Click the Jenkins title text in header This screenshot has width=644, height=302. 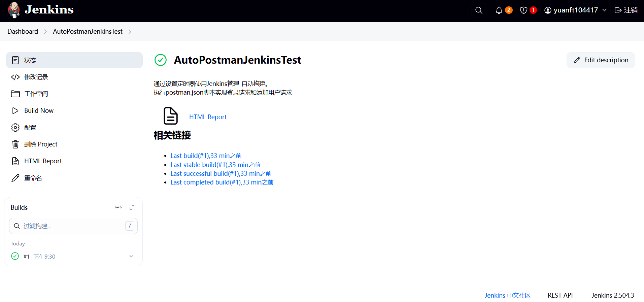[x=49, y=10]
